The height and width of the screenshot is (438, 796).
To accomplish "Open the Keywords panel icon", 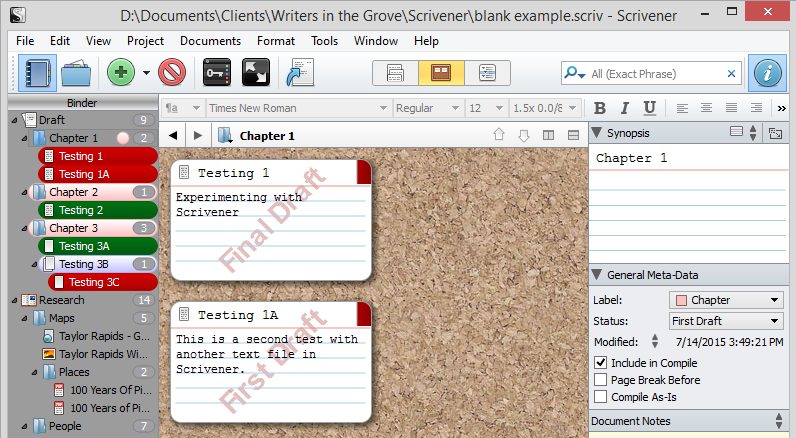I will point(216,72).
